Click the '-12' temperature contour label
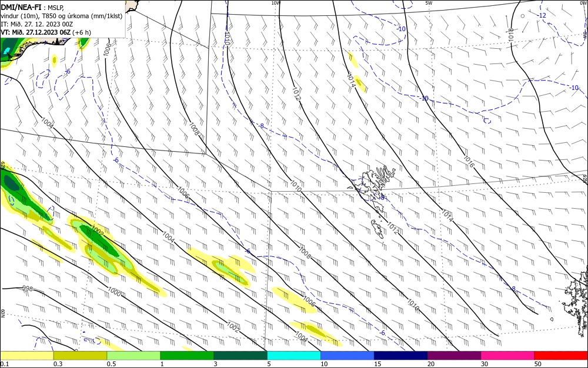Screen dimensions: 588x368 (542, 15)
